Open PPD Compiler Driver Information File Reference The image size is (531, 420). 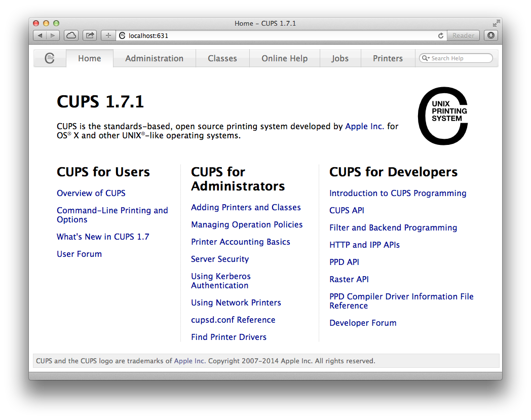[401, 301]
